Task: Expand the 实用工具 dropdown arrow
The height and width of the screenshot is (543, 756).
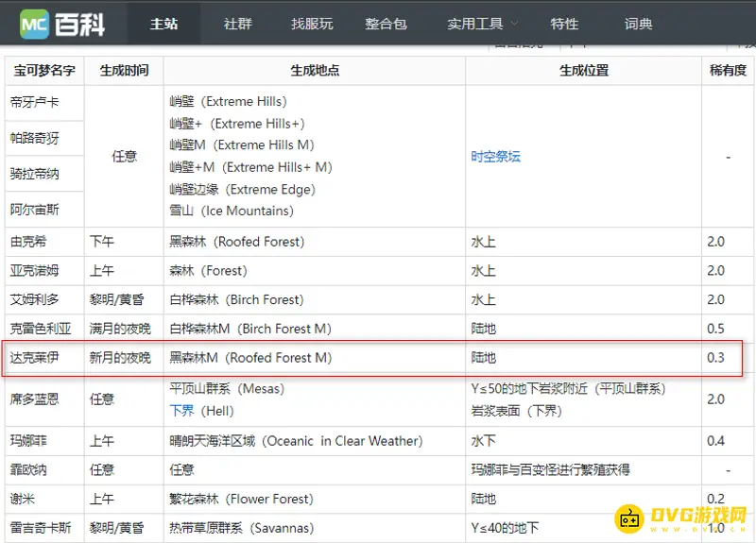Action: click(514, 24)
